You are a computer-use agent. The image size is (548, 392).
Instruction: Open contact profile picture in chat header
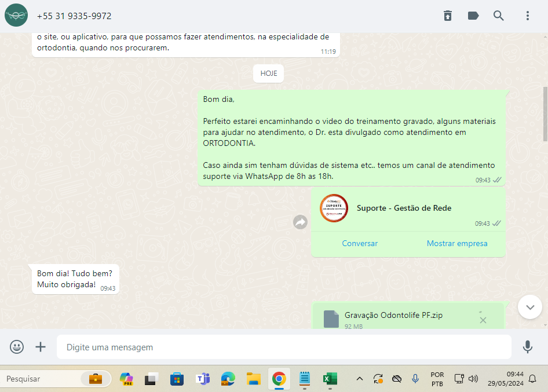point(16,16)
